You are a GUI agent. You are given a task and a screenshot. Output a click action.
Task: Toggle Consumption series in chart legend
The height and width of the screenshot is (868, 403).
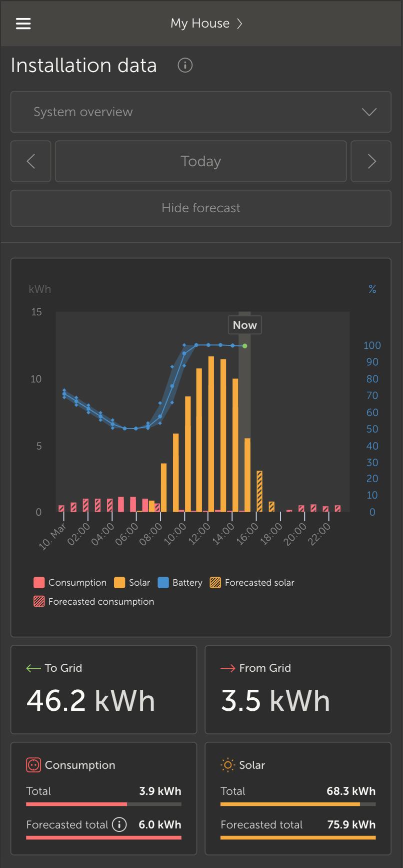70,583
